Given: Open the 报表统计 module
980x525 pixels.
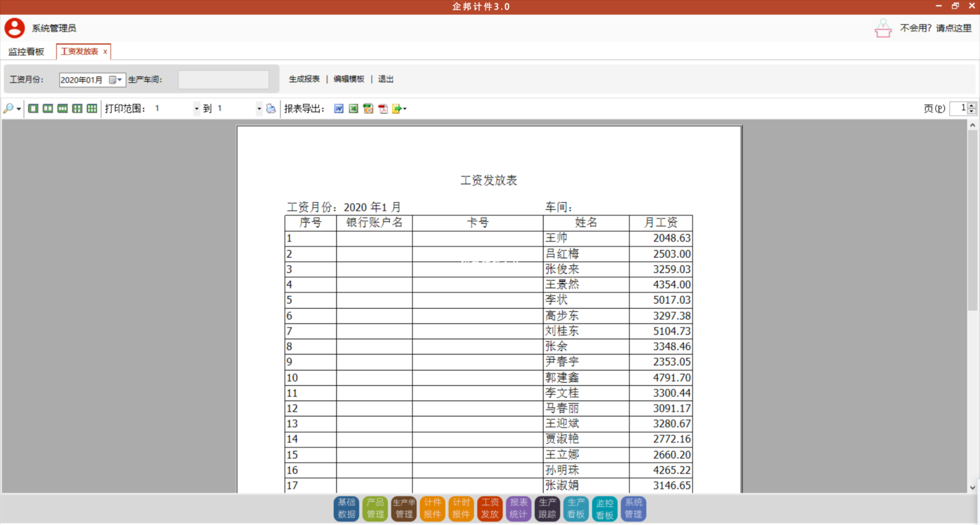Looking at the screenshot, I should point(519,509).
